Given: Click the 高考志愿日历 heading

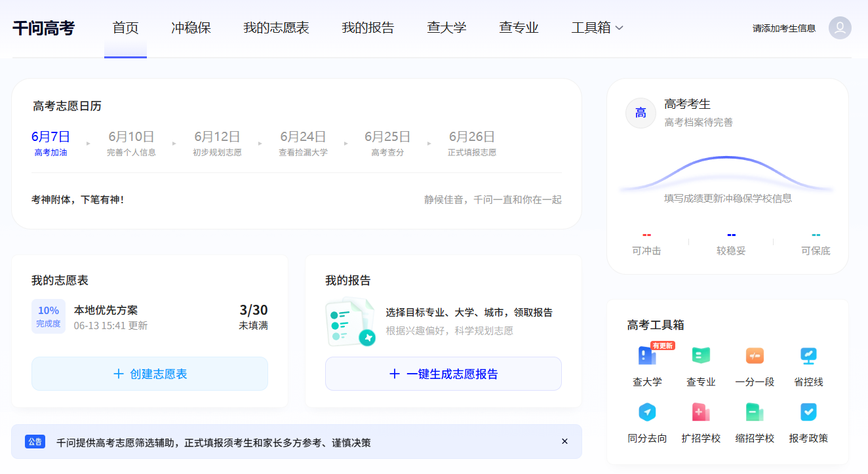Looking at the screenshot, I should point(67,106).
